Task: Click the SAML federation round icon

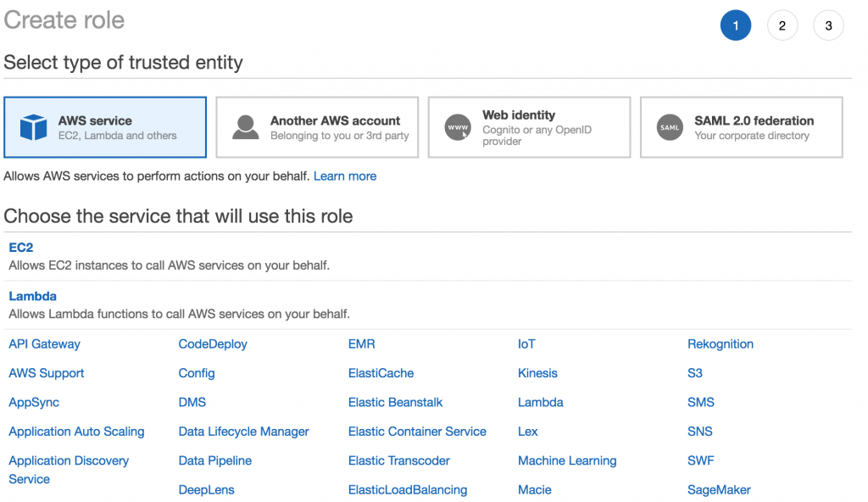Action: pyautogui.click(x=670, y=127)
